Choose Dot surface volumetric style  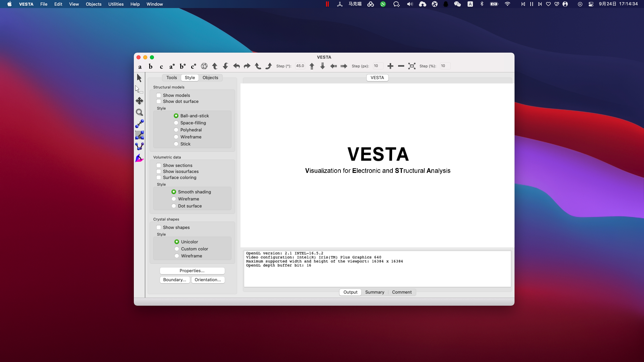tap(174, 206)
